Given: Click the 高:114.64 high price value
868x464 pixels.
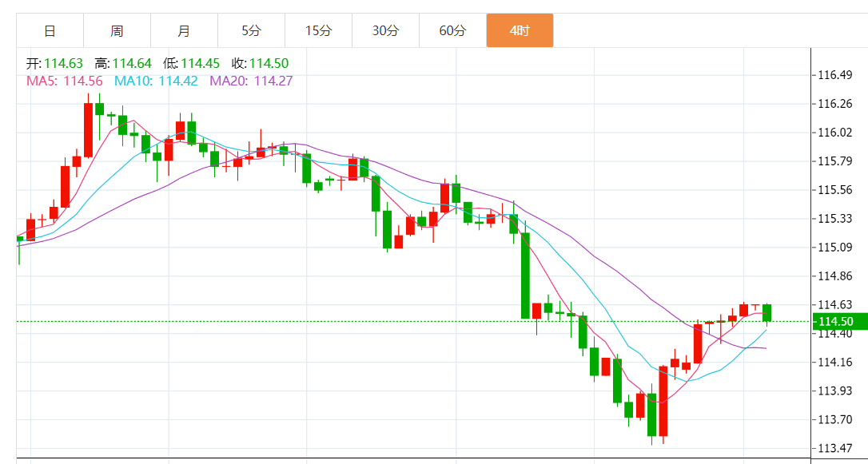Looking at the screenshot, I should coord(123,64).
